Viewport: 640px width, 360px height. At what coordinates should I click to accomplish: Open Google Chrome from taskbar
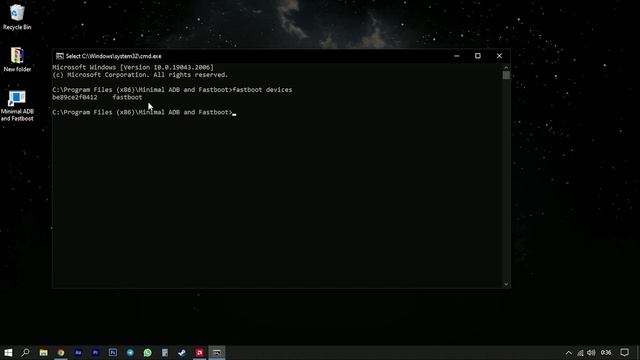[x=61, y=352]
